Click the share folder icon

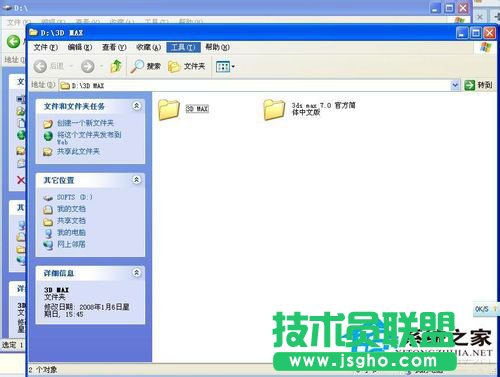(48, 152)
